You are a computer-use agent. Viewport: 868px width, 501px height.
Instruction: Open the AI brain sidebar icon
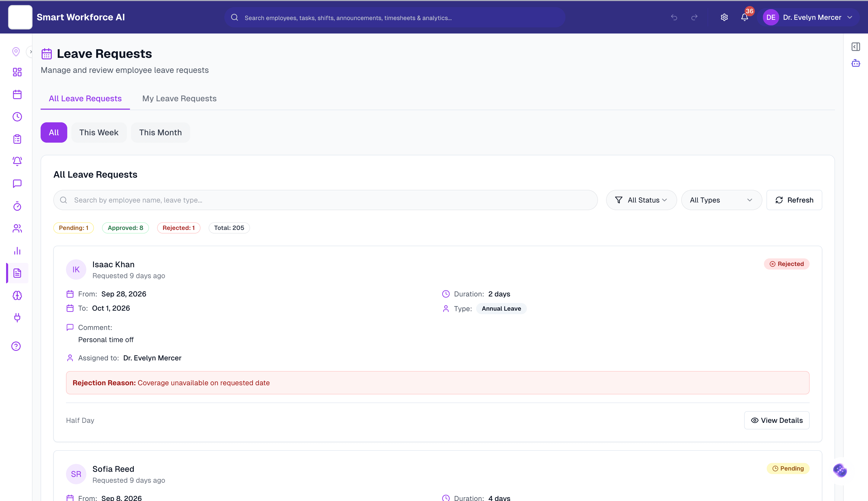point(17,295)
